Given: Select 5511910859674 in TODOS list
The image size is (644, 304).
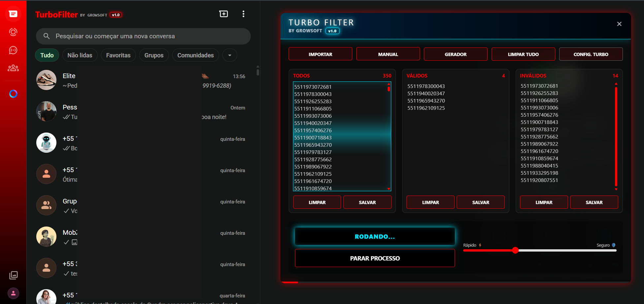Looking at the screenshot, I should (313, 188).
